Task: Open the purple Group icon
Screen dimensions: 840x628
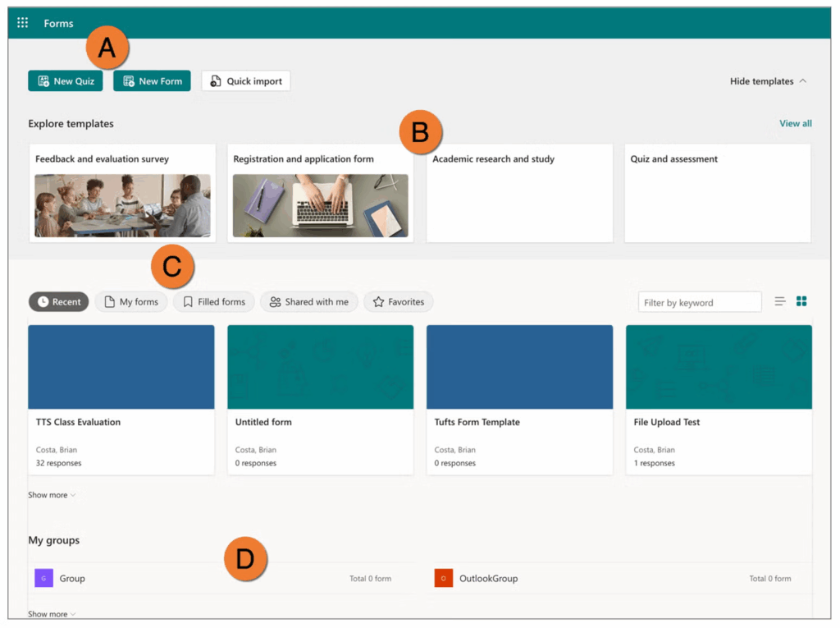Action: pyautogui.click(x=43, y=579)
